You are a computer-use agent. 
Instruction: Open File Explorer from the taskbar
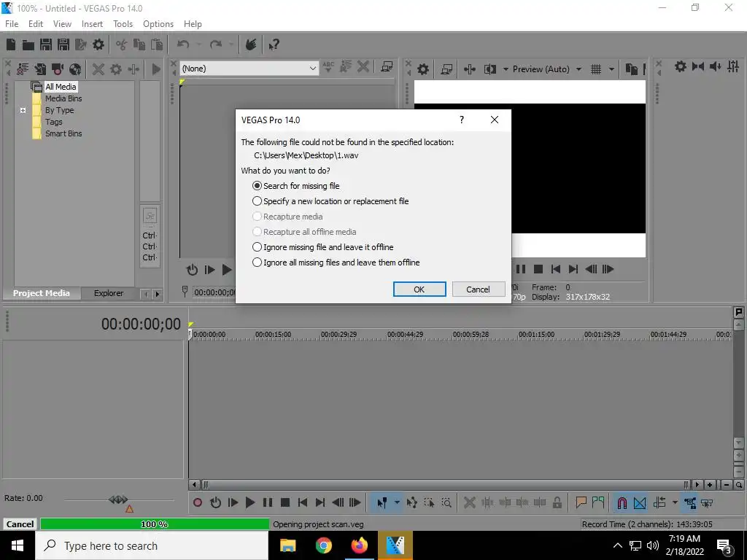coord(287,545)
